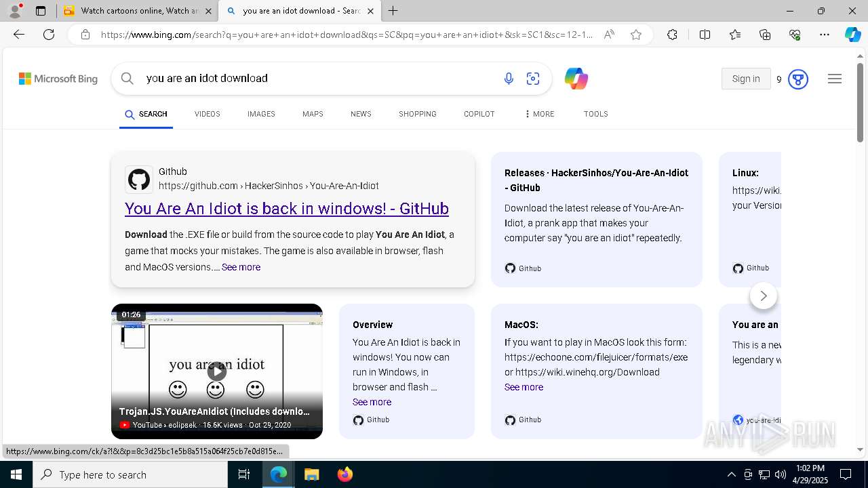Click the search magnifier icon
Viewport: 868px width, 488px height.
pos(127,79)
